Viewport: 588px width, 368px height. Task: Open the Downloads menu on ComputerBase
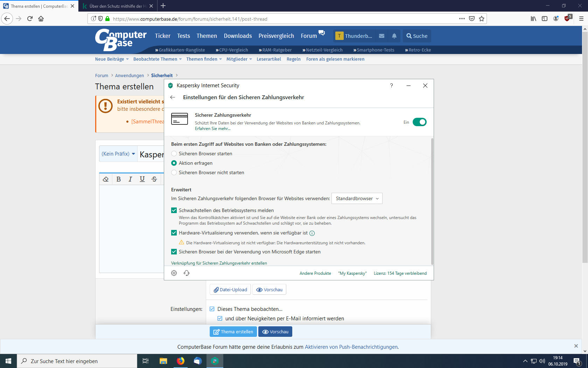(x=238, y=36)
